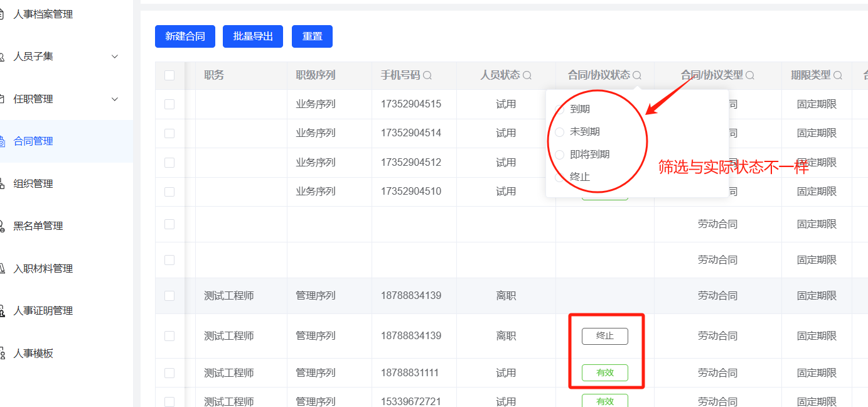Tick the checkbox for row 18788831111
The image size is (868, 407).
pos(169,373)
